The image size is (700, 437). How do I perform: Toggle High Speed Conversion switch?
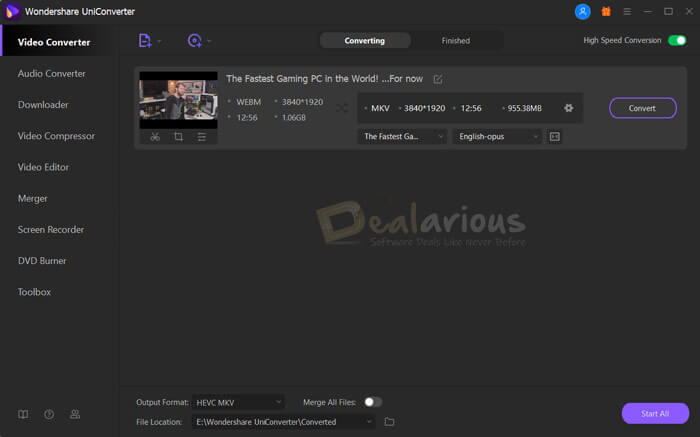[677, 40]
